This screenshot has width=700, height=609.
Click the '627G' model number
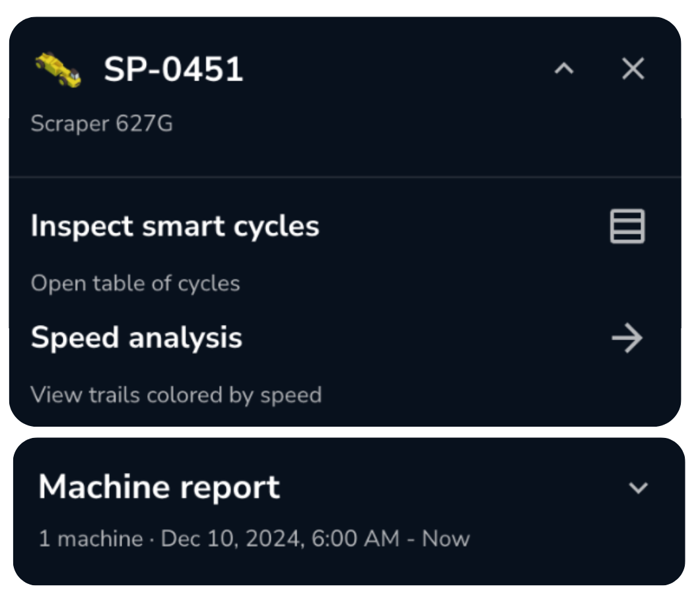(x=144, y=124)
